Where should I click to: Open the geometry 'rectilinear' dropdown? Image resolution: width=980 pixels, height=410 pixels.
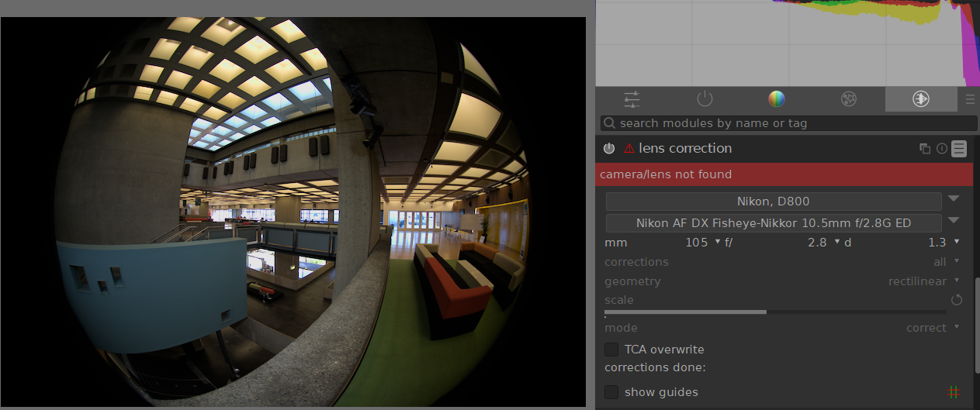point(783,281)
